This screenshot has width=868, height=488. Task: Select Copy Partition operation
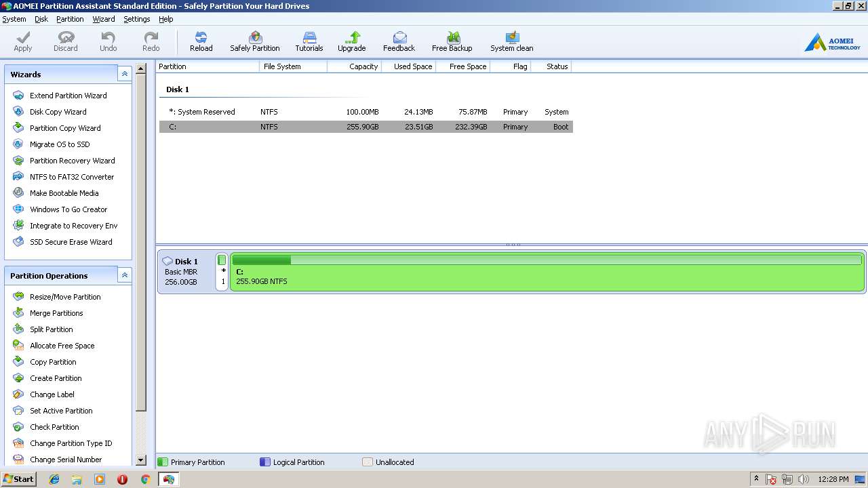point(53,362)
